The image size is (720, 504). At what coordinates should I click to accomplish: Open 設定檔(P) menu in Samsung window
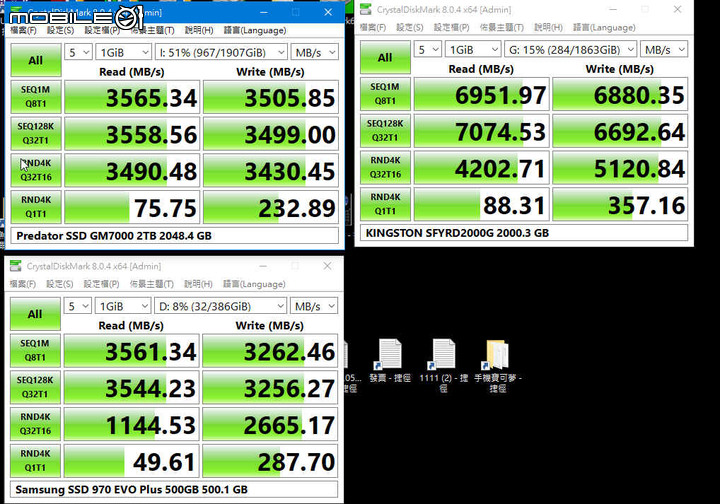pos(102,284)
